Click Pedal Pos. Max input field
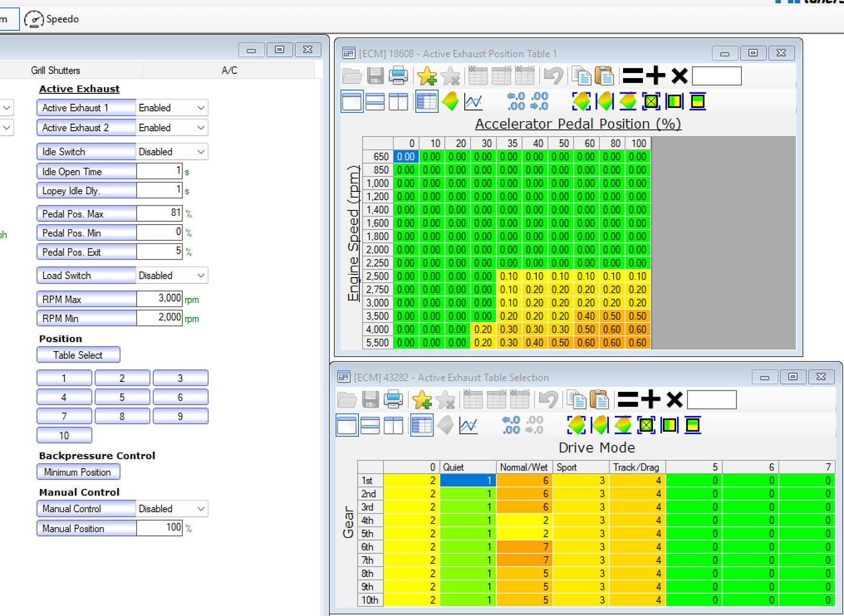Image resolution: width=844 pixels, height=616 pixels. pyautogui.click(x=159, y=213)
